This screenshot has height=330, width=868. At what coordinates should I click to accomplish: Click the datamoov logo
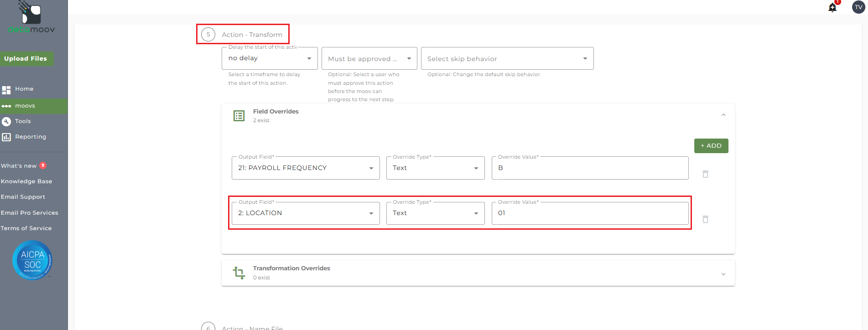point(31,18)
